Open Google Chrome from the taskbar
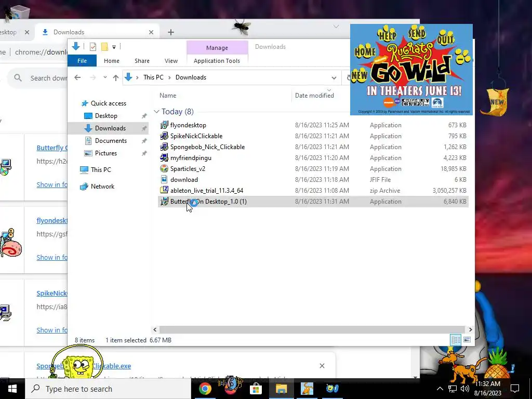Screen dimensions: 532x399 (x=205, y=389)
